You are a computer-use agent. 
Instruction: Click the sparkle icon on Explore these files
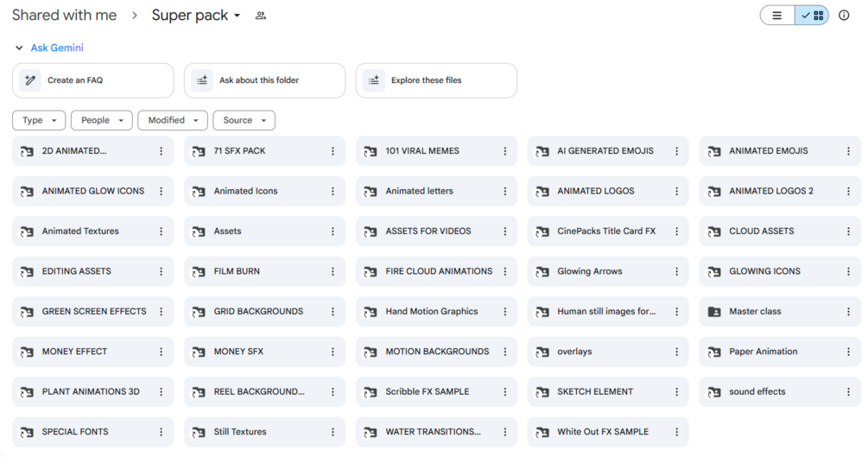pos(374,80)
